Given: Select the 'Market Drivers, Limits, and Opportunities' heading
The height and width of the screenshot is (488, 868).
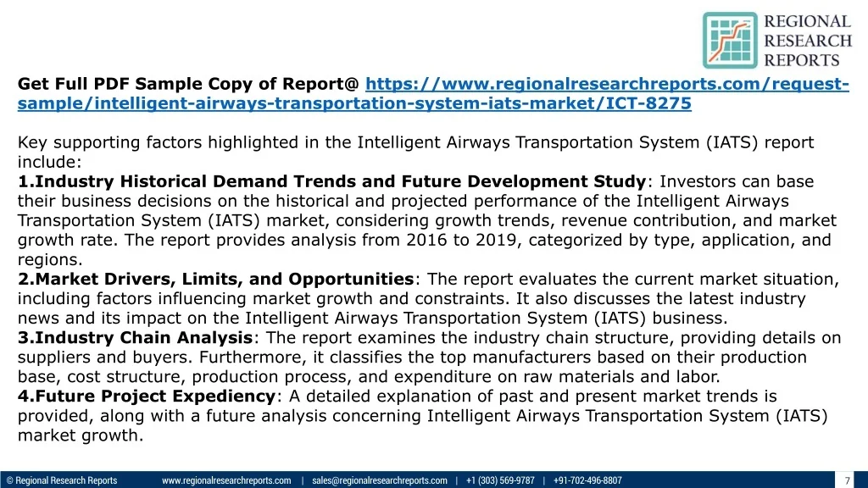Looking at the screenshot, I should 215,280.
